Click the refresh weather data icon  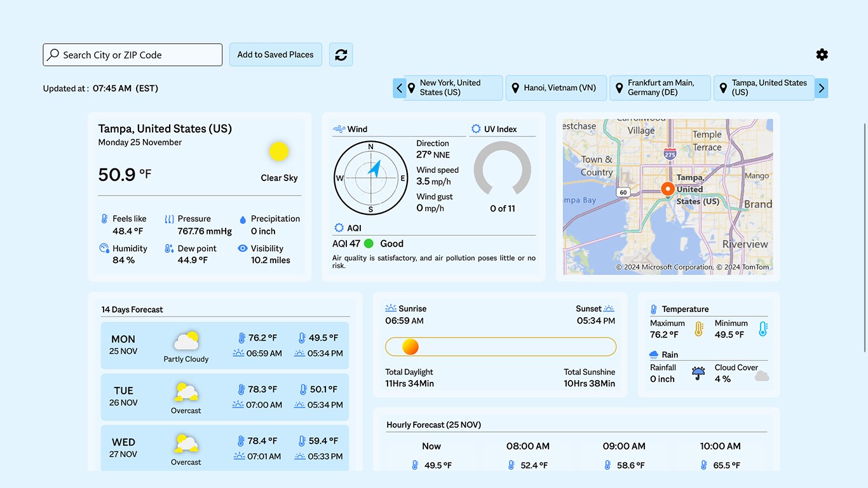pos(341,55)
